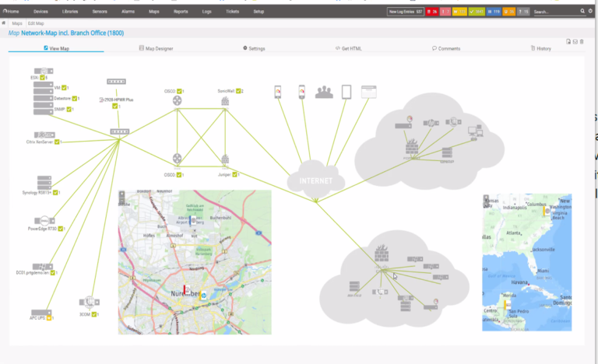Show yellow Warning sensors badge
Screen dimensions: 598x364
pos(459,12)
